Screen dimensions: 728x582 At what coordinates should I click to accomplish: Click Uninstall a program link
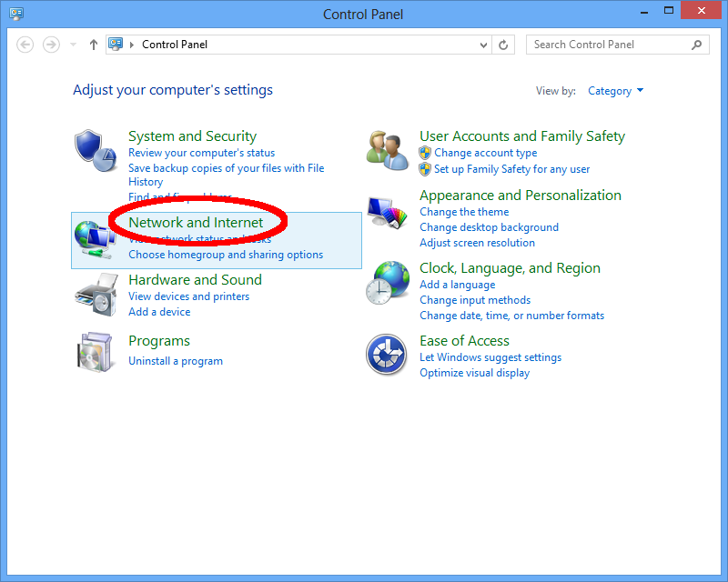point(176,361)
